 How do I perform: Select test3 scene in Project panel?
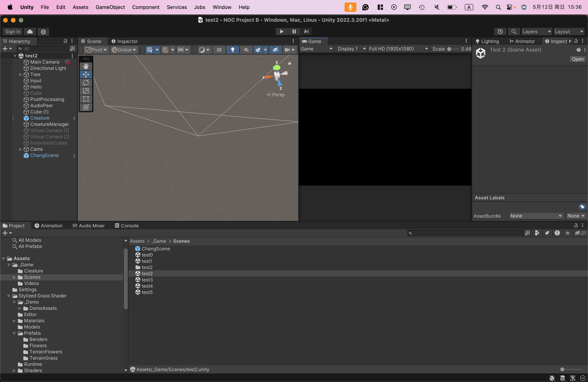[x=147, y=280]
